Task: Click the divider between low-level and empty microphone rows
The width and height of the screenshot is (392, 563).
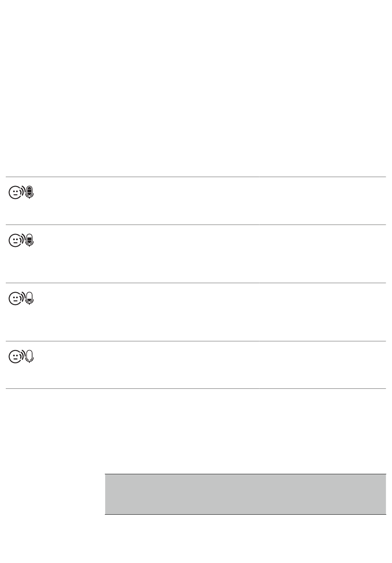Action: click(x=196, y=341)
